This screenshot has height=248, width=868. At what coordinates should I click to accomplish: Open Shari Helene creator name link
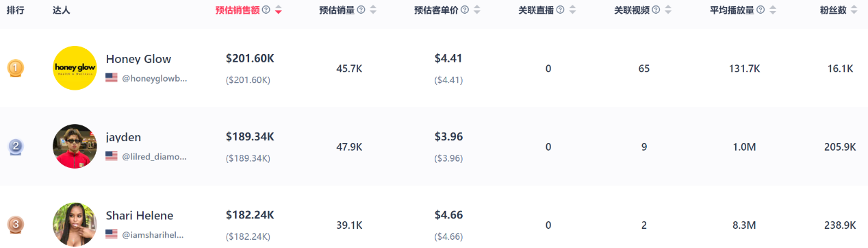140,215
